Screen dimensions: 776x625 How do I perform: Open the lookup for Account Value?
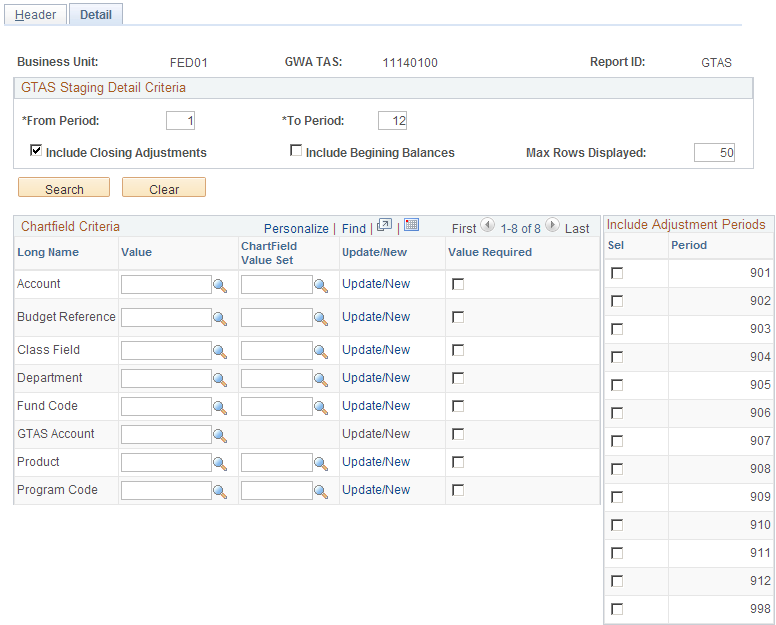click(220, 286)
